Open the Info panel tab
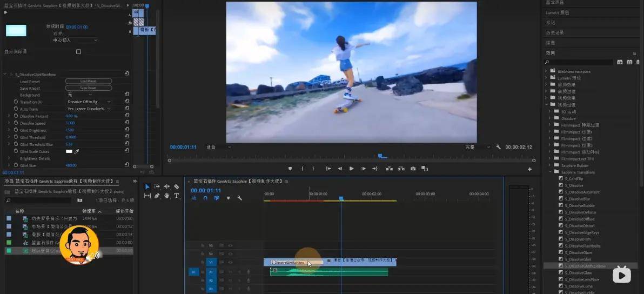 551,43
